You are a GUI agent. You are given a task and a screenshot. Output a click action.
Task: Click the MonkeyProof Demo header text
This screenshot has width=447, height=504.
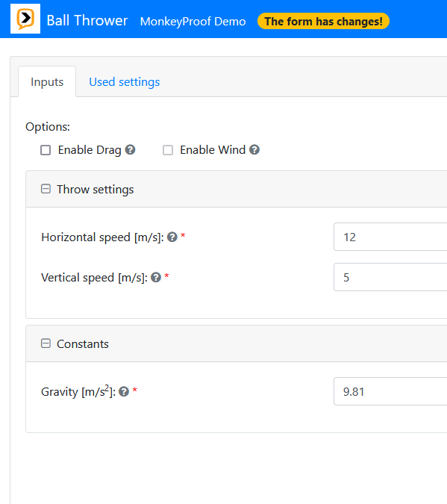(x=193, y=22)
